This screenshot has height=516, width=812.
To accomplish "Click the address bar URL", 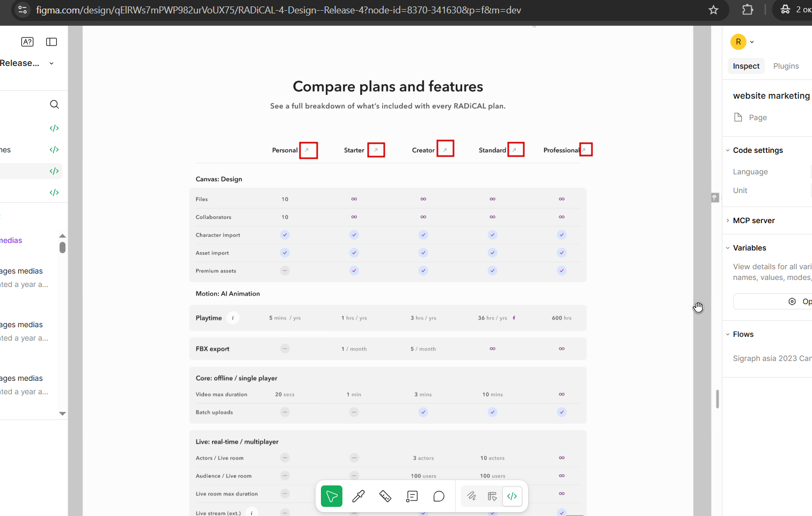I will coord(279,10).
